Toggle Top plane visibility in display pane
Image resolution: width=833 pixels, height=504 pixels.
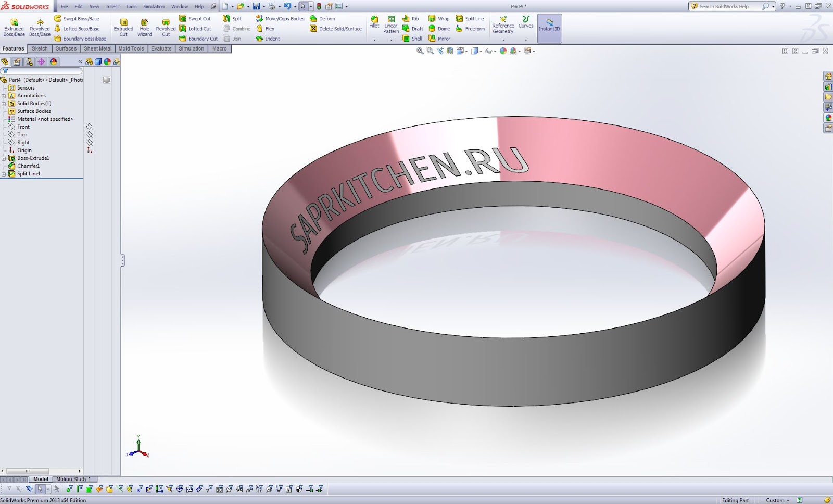click(89, 135)
